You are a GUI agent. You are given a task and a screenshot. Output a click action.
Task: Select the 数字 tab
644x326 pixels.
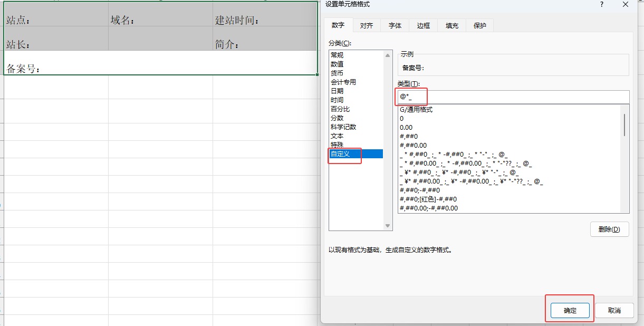[338, 24]
